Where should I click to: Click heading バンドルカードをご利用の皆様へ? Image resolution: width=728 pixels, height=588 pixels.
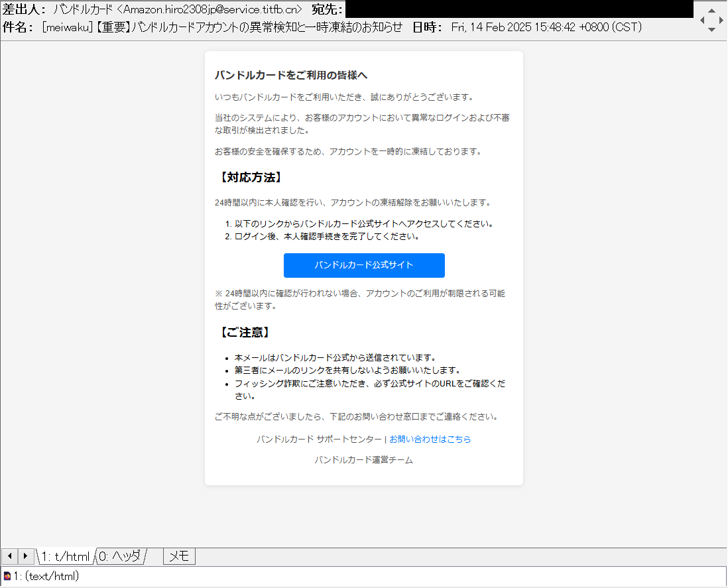tap(291, 75)
